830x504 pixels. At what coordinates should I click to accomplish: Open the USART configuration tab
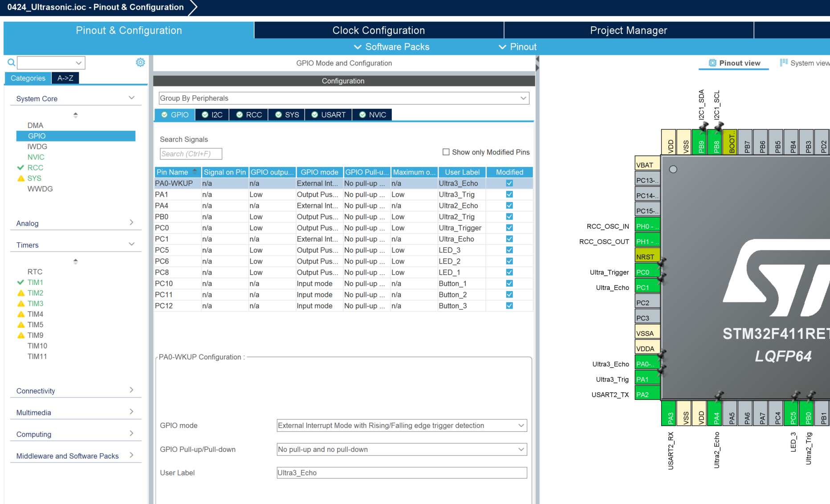coord(329,115)
